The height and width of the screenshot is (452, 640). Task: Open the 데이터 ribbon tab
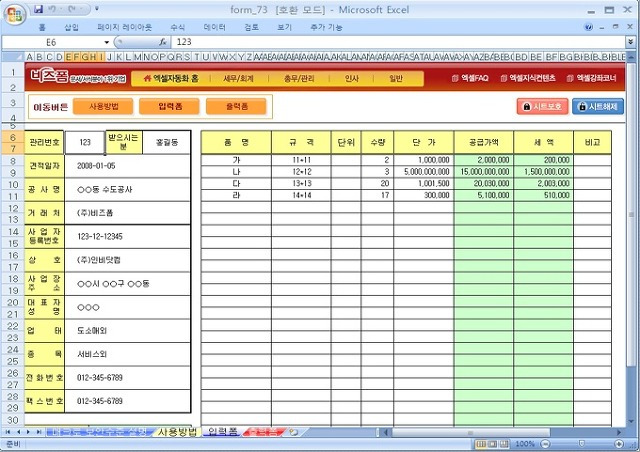point(214,27)
